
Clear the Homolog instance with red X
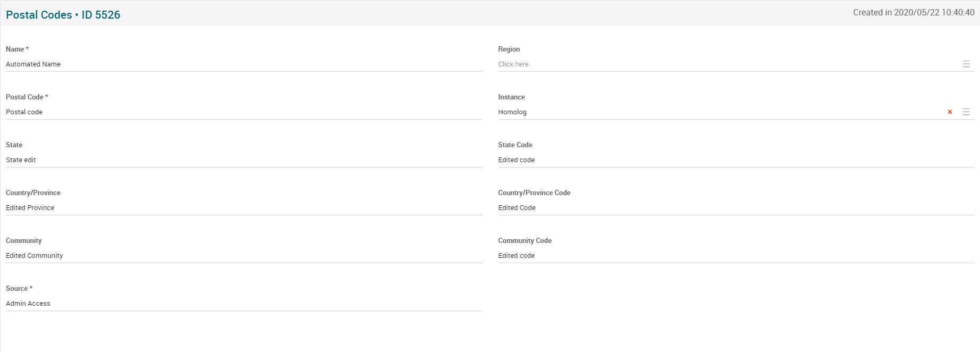point(950,112)
